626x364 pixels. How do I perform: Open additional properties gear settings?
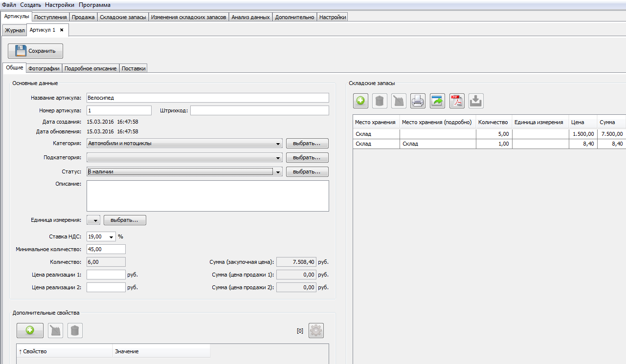316,331
